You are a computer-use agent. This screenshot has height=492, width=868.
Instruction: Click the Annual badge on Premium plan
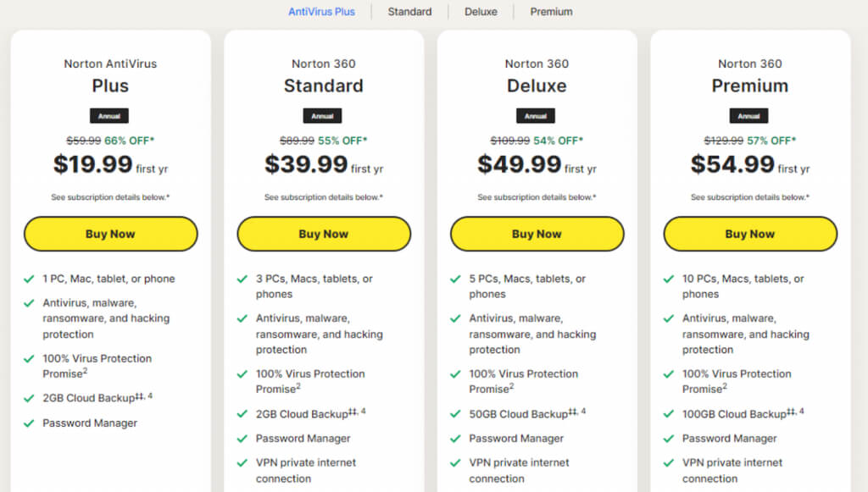(748, 116)
